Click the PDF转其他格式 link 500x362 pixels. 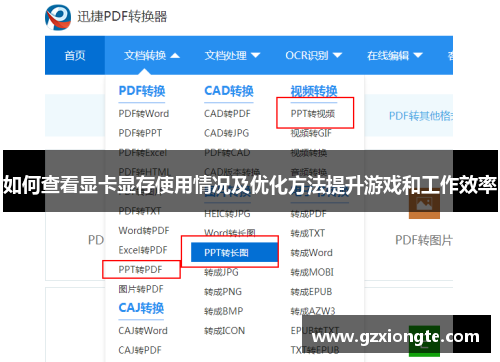[x=421, y=116]
